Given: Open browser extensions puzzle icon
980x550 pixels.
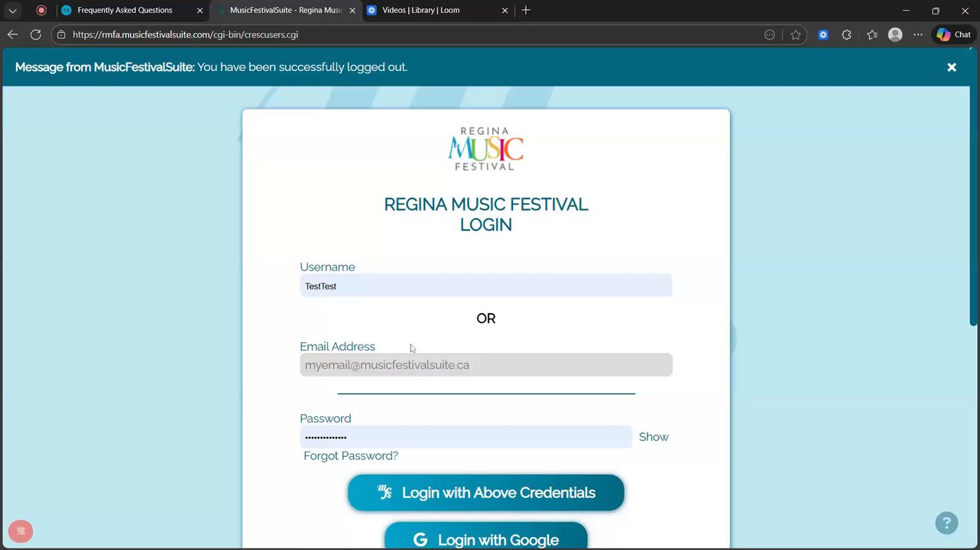Looking at the screenshot, I should click(846, 34).
